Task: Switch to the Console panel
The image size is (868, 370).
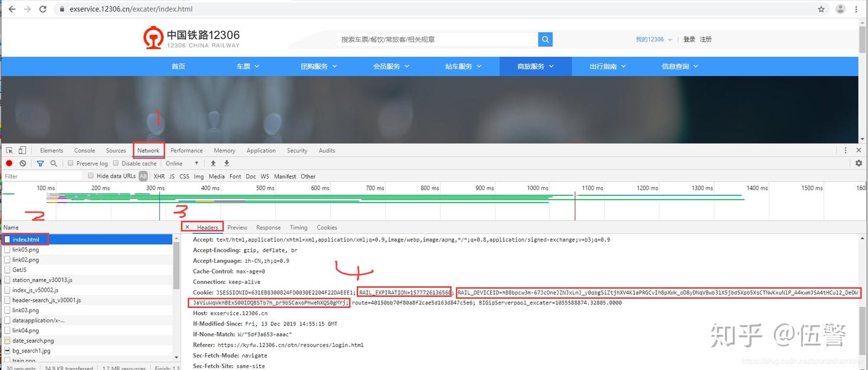Action: click(84, 150)
